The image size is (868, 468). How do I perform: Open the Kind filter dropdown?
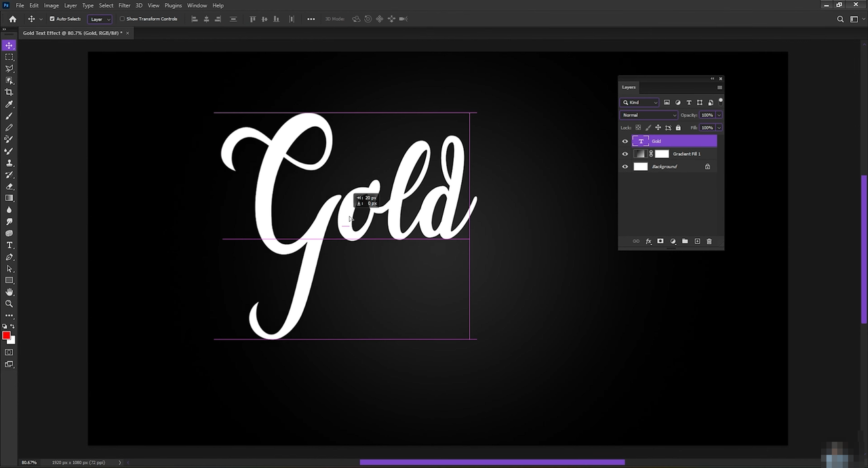coord(639,102)
